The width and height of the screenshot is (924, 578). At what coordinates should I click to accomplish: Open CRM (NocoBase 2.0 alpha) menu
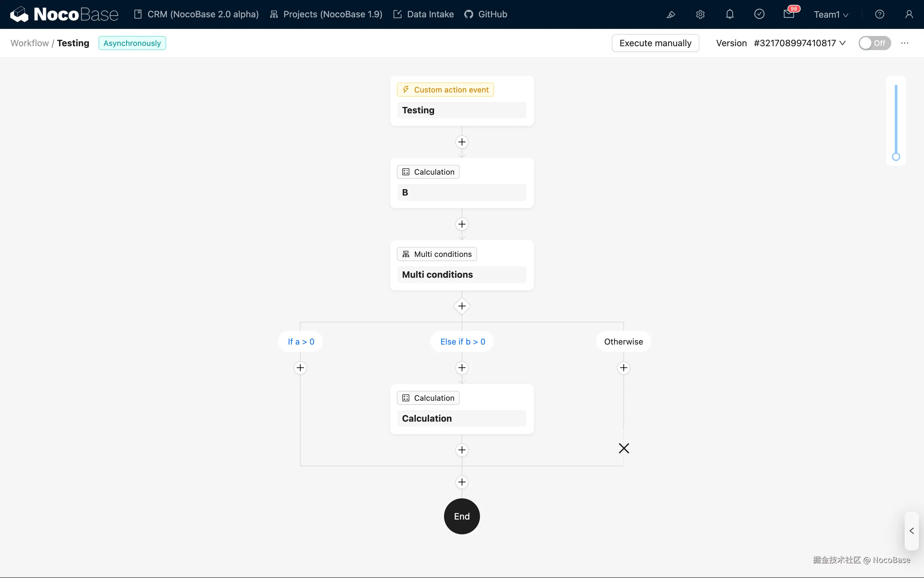point(196,14)
